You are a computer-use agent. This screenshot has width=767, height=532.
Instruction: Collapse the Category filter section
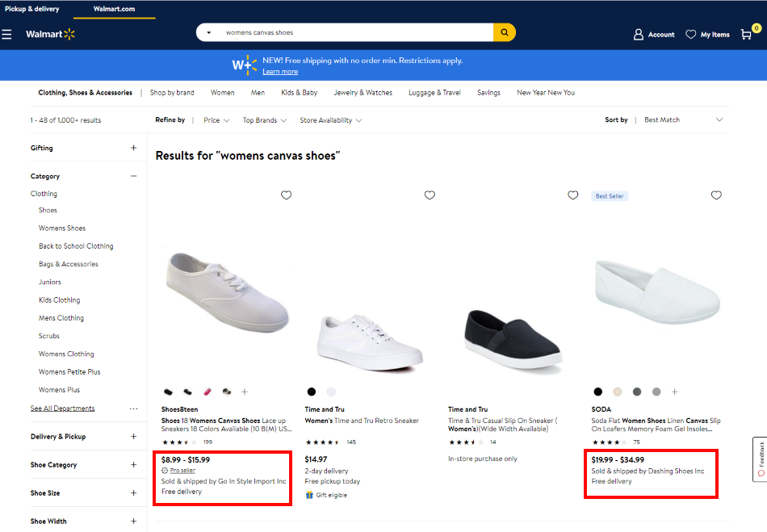pos(133,176)
